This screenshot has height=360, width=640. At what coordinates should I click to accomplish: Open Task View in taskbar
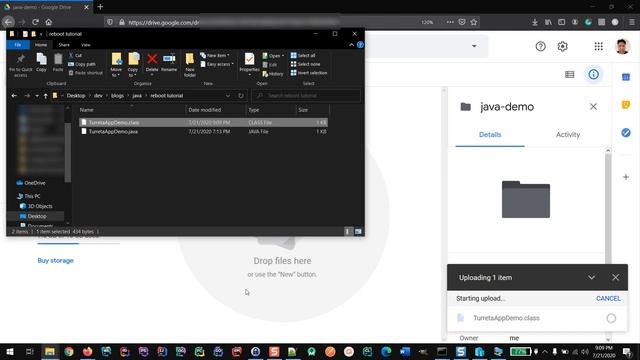[29, 351]
